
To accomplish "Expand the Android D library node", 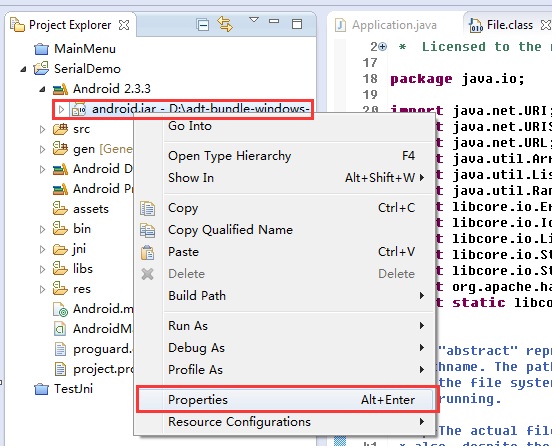I will point(43,169).
